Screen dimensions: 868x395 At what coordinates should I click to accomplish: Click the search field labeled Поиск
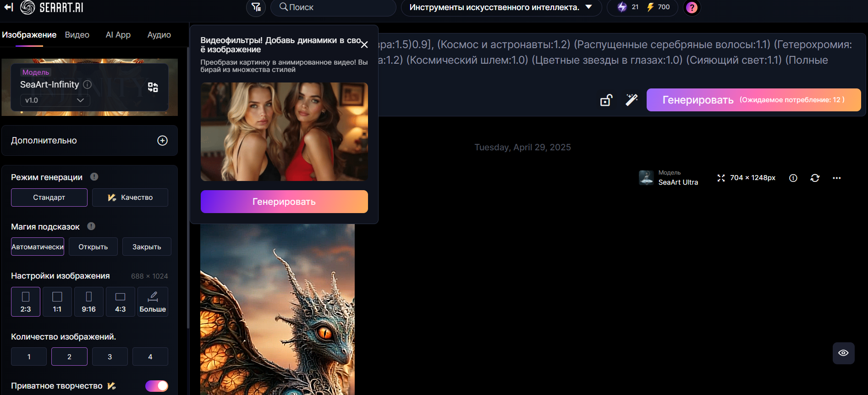[333, 7]
